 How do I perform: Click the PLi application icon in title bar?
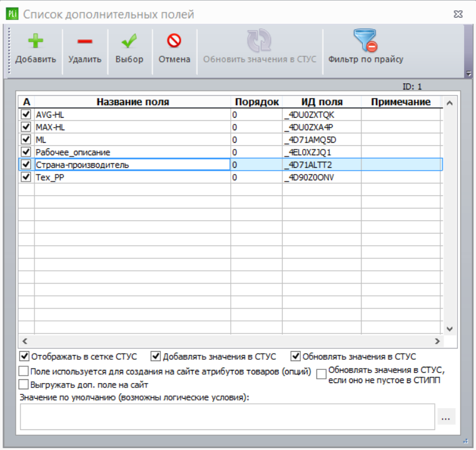point(12,14)
